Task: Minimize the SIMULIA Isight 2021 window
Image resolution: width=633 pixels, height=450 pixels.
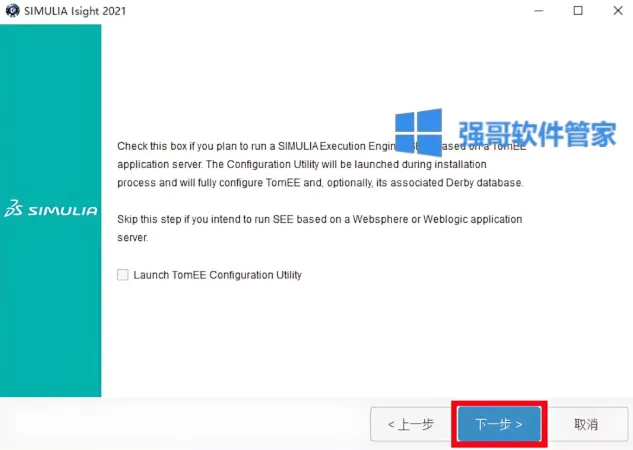Action: click(x=539, y=10)
